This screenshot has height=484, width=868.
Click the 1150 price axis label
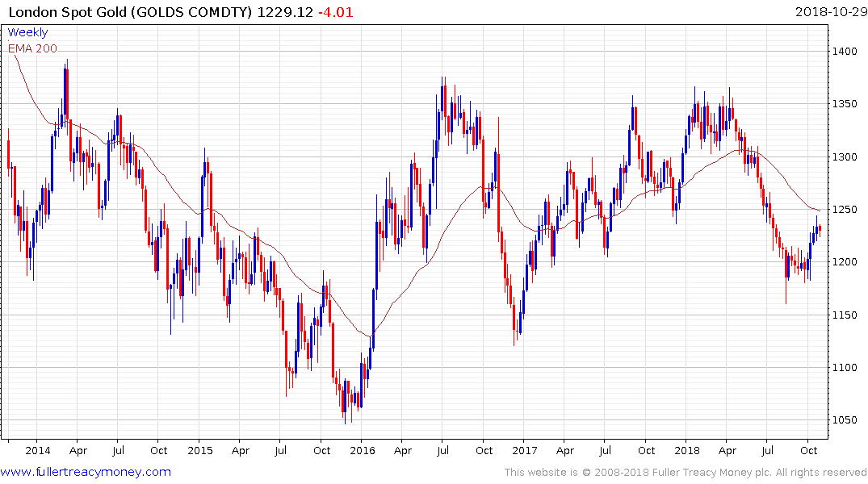pos(845,315)
